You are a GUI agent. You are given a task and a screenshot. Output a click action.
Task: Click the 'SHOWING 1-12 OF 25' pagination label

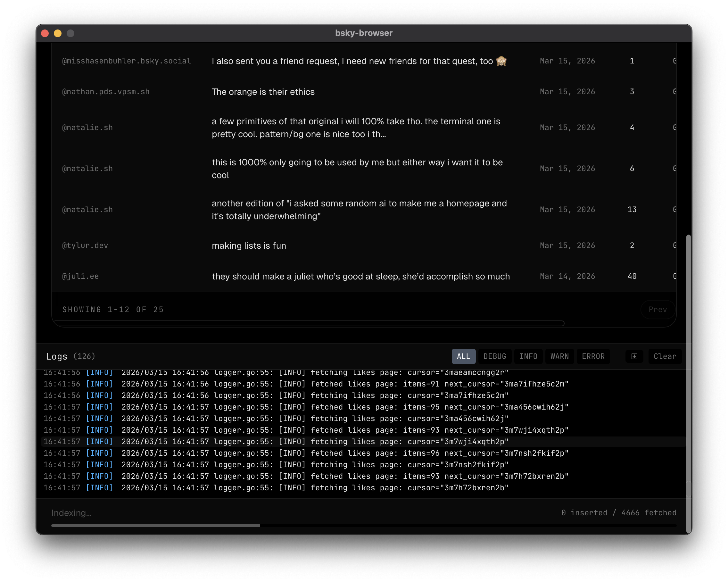pyautogui.click(x=113, y=309)
